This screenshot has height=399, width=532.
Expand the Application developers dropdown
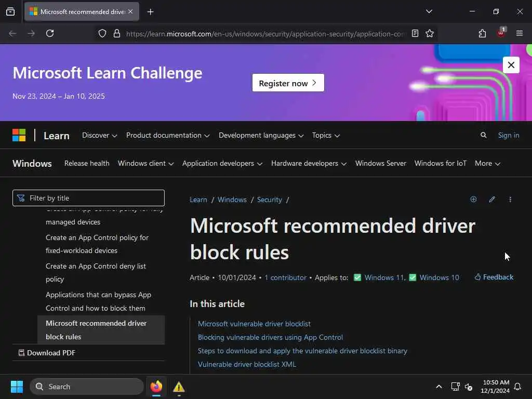pyautogui.click(x=222, y=163)
